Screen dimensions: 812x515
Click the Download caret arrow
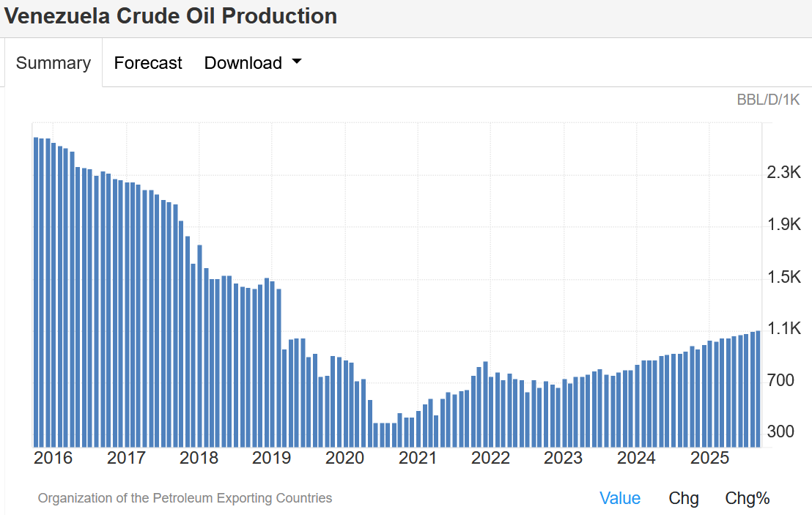pos(297,61)
